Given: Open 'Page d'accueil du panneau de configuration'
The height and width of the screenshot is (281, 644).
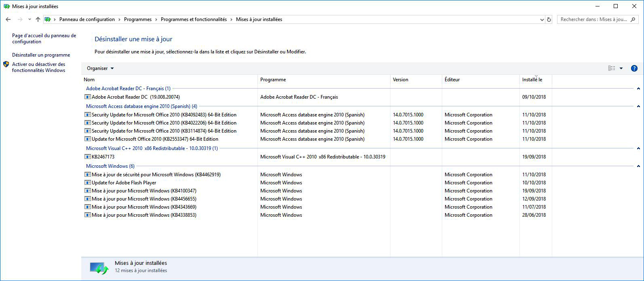Looking at the screenshot, I should (x=44, y=38).
